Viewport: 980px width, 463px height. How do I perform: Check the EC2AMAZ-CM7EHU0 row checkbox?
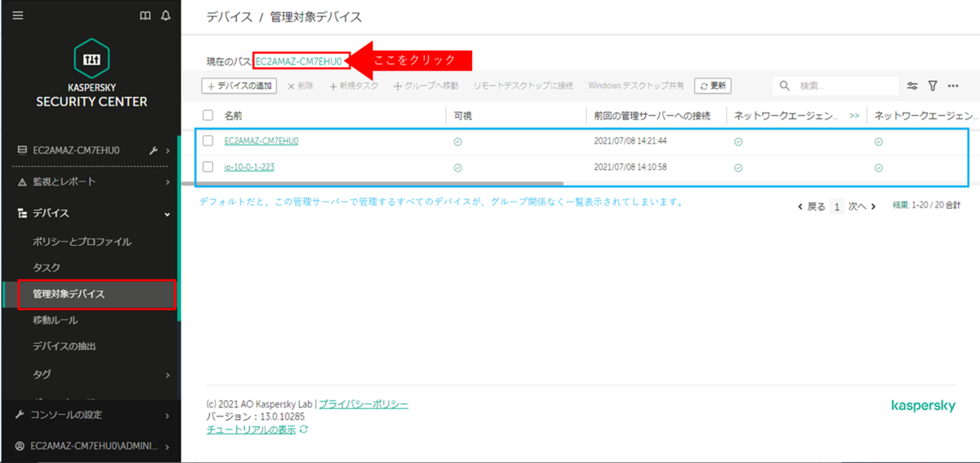(x=207, y=141)
